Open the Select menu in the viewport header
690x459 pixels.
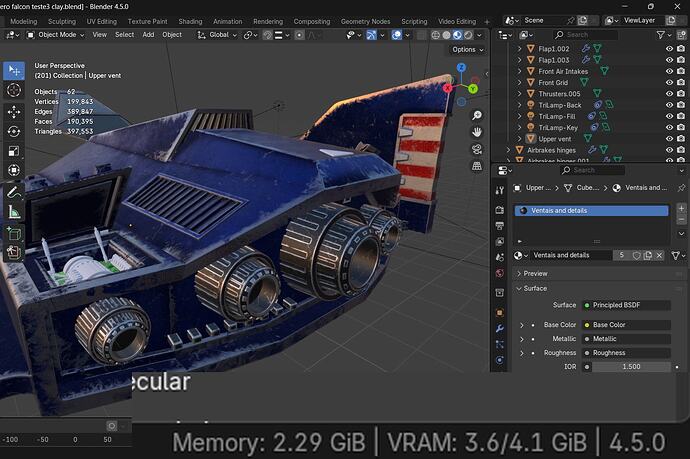(124, 35)
